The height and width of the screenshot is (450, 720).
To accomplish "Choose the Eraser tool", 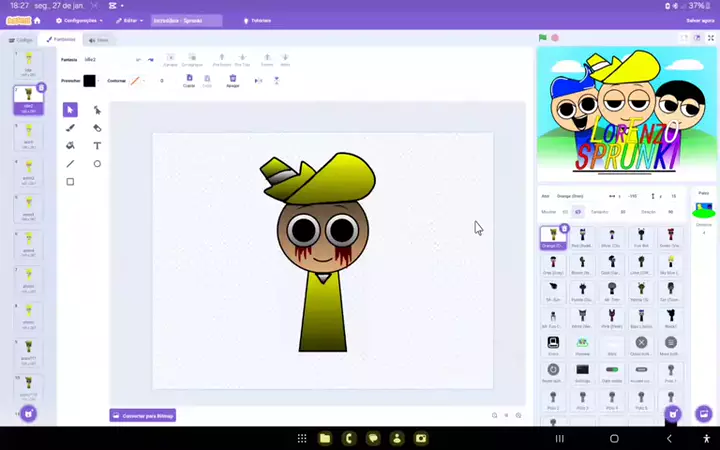I will coord(97,128).
